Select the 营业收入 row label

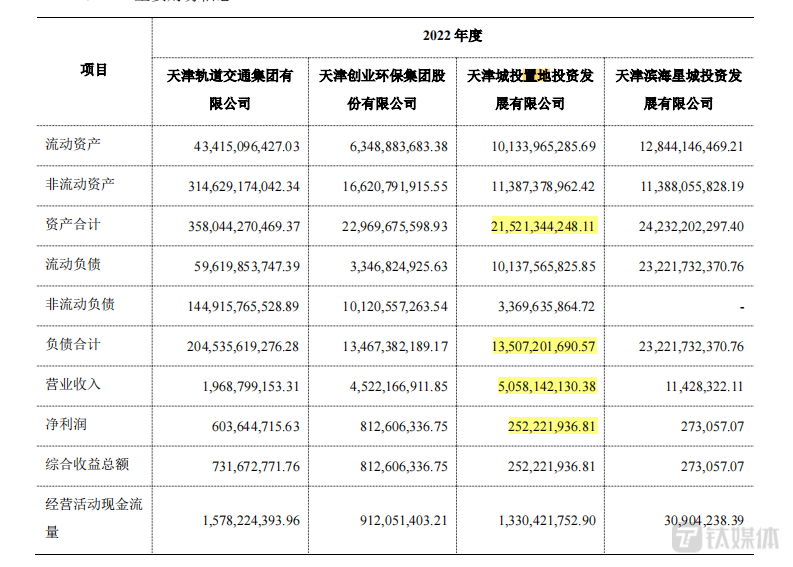pyautogui.click(x=73, y=384)
